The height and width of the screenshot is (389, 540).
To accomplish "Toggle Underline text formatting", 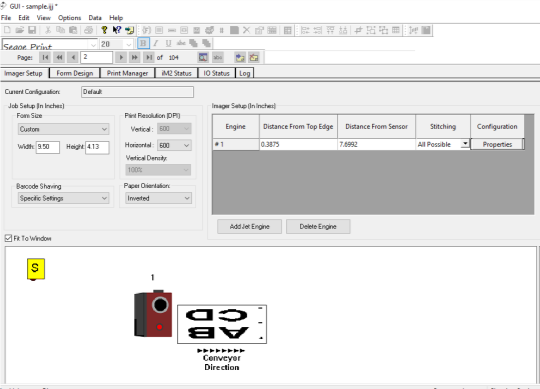I will (x=168, y=43).
